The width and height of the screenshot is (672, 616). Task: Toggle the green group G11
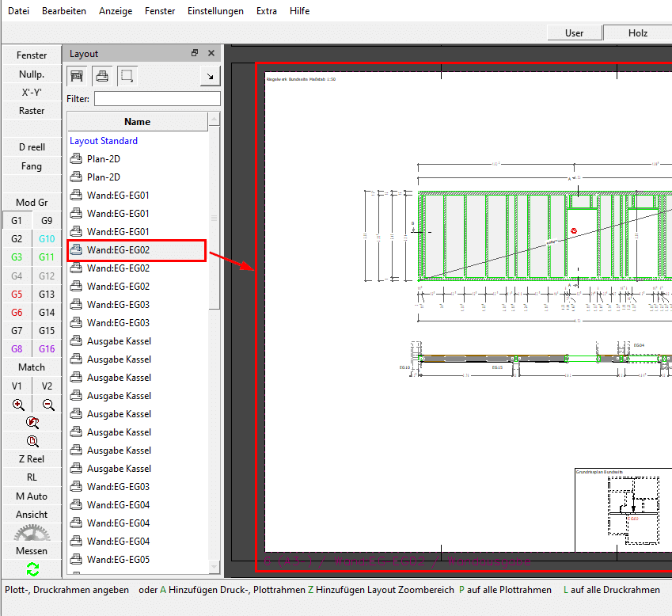pyautogui.click(x=47, y=257)
